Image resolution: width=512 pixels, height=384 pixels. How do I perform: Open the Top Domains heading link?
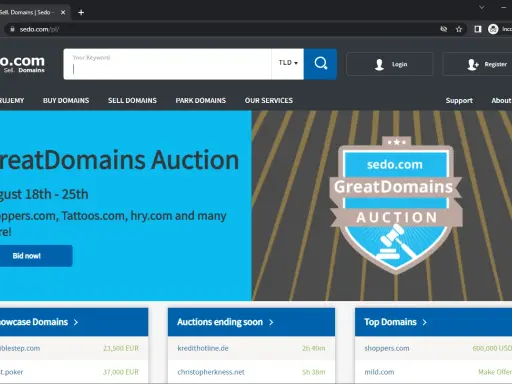[390, 322]
